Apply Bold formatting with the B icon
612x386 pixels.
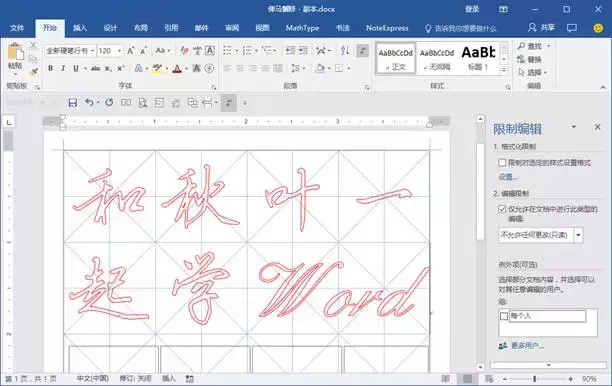click(50, 68)
